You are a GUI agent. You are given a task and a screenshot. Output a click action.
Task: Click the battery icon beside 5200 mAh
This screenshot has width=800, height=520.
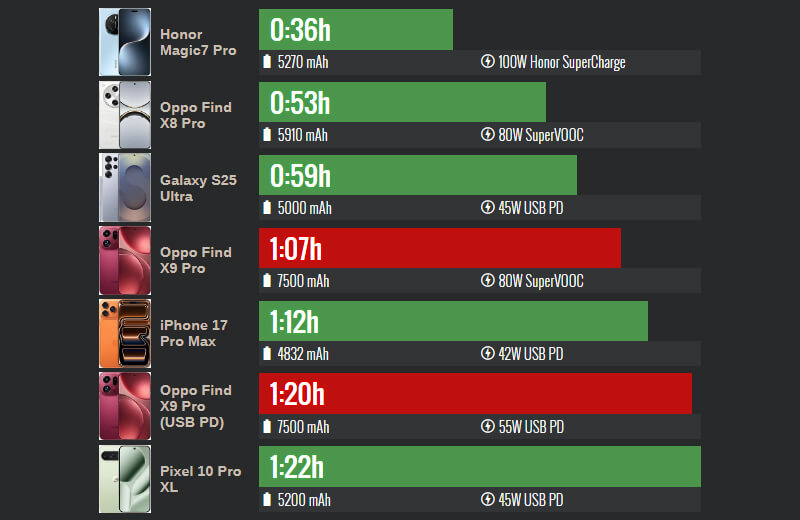pos(267,500)
